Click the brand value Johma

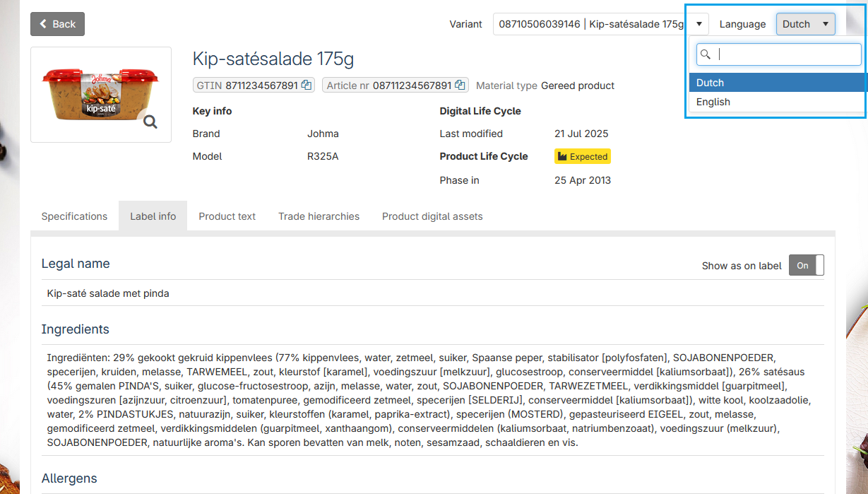click(323, 134)
